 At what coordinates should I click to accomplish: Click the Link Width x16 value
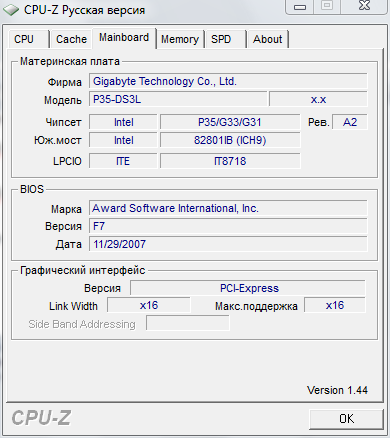pyautogui.click(x=149, y=305)
